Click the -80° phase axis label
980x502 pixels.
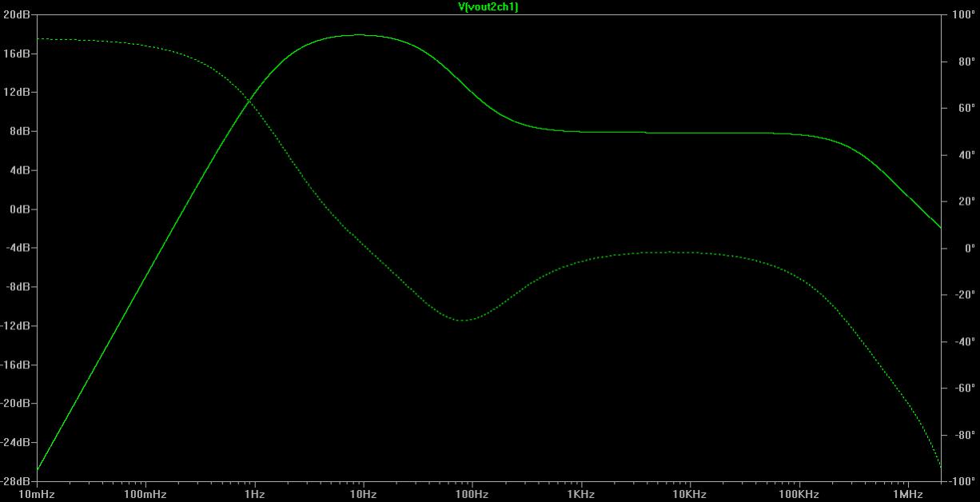(x=965, y=436)
